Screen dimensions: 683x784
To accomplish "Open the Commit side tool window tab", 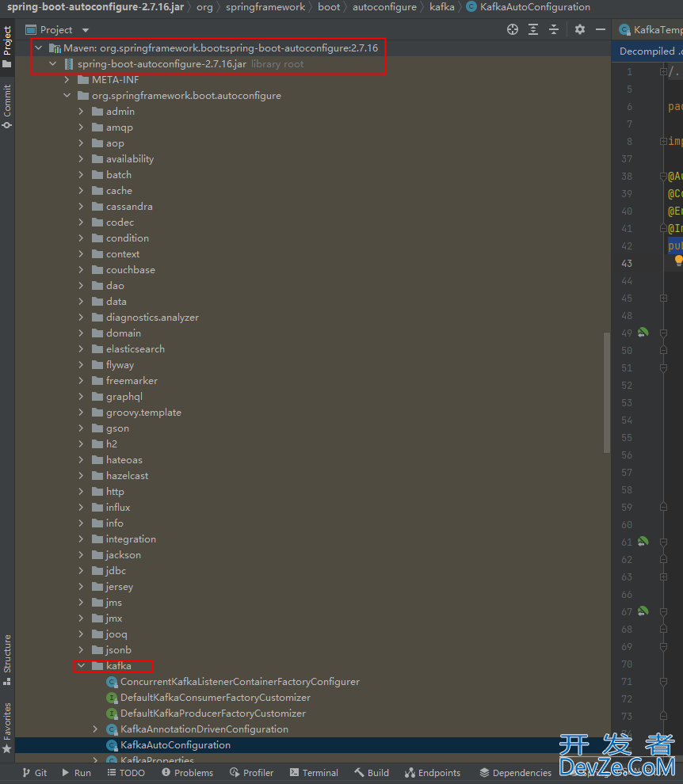I will [x=7, y=106].
